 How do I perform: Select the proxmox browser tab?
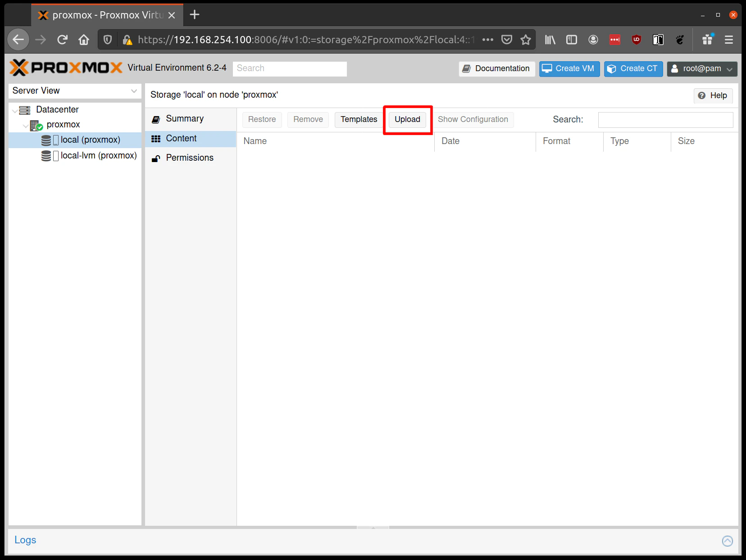[107, 15]
